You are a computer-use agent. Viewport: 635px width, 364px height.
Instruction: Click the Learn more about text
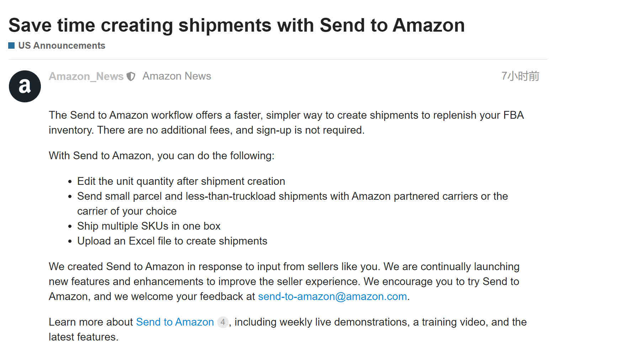pos(91,322)
